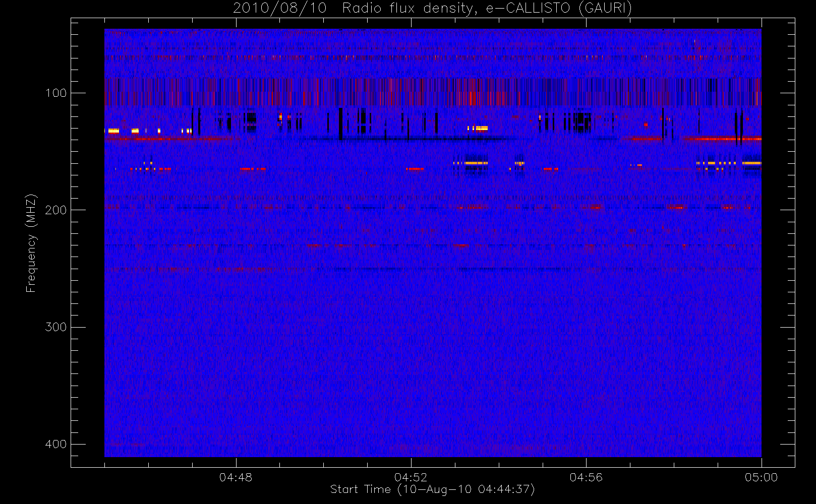Click the 04:56 time tick label

coord(586,477)
